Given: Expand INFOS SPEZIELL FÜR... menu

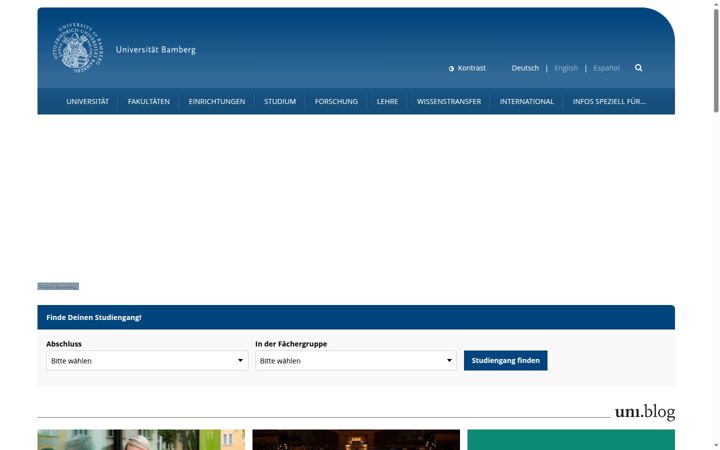Looking at the screenshot, I should click(609, 101).
